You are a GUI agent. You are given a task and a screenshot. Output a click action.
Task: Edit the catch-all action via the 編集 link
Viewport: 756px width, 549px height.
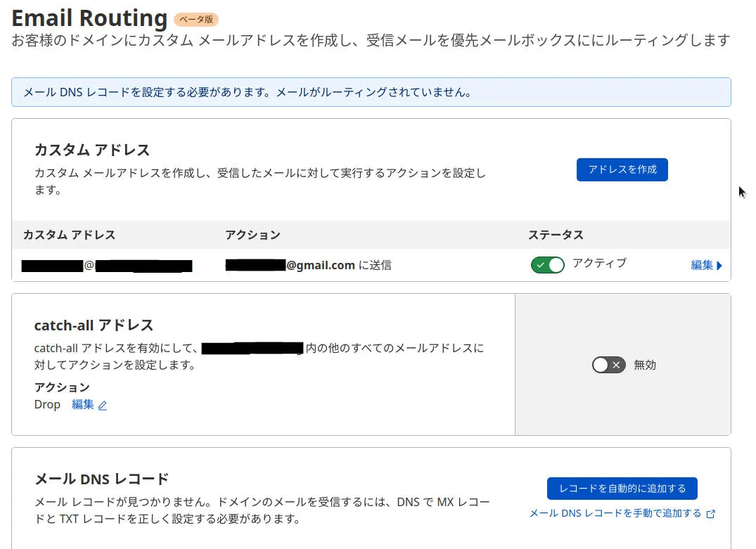pyautogui.click(x=83, y=405)
